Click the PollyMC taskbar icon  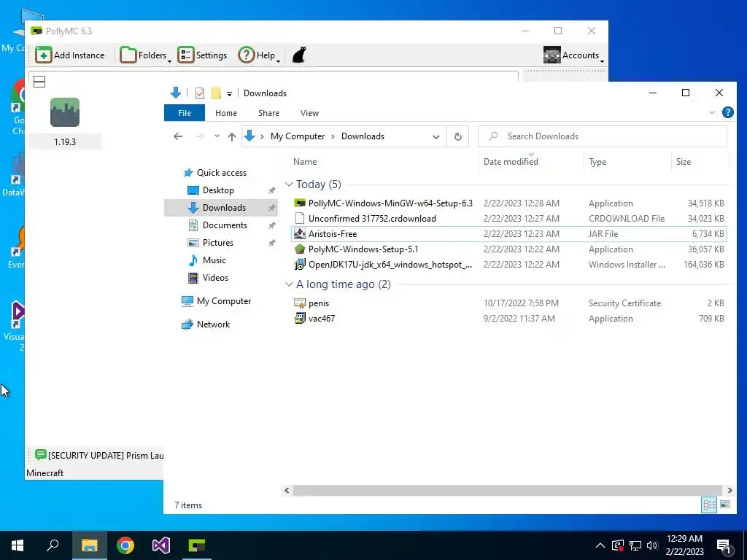(x=197, y=545)
